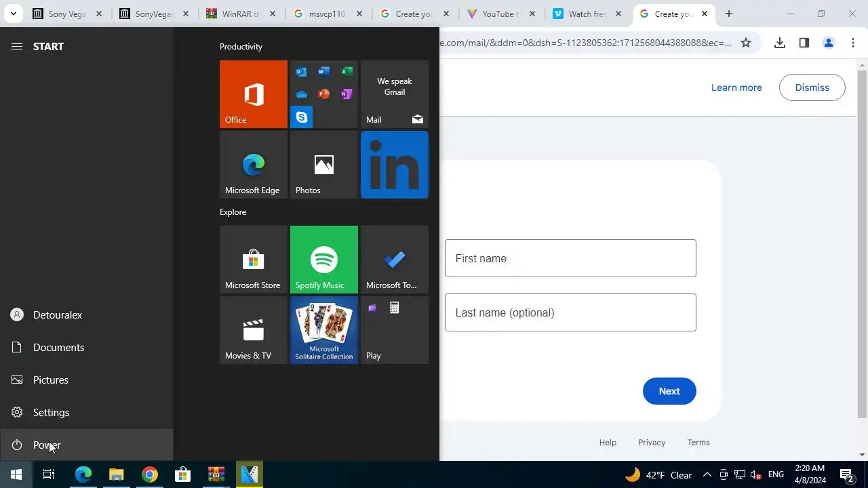
Task: Open Settings from Start menu
Action: tap(87, 413)
